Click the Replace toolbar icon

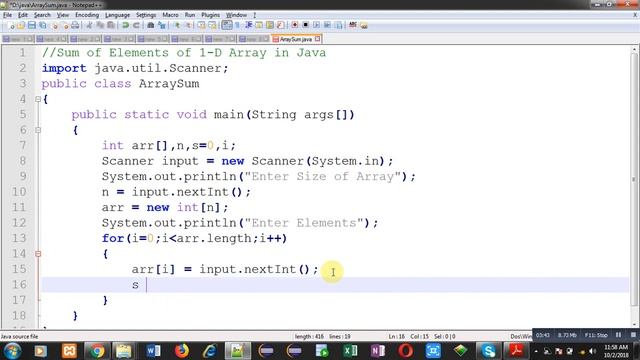pos(162,25)
